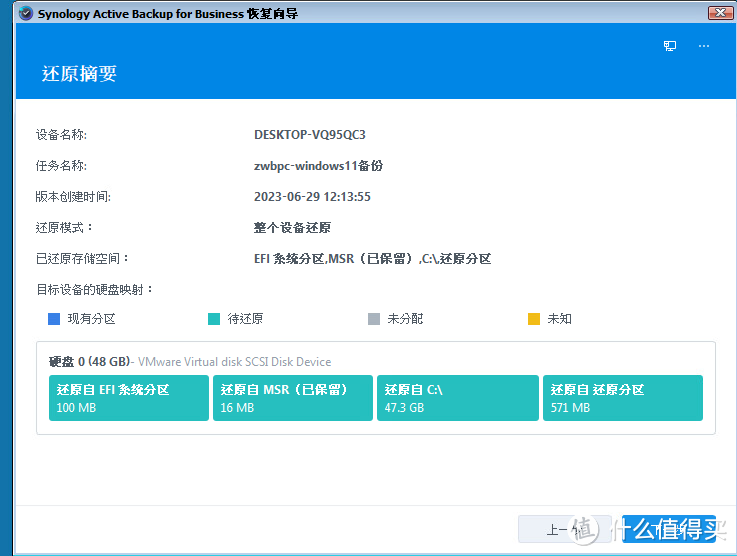Click the 设备名称 label
The image size is (737, 556).
(x=61, y=135)
